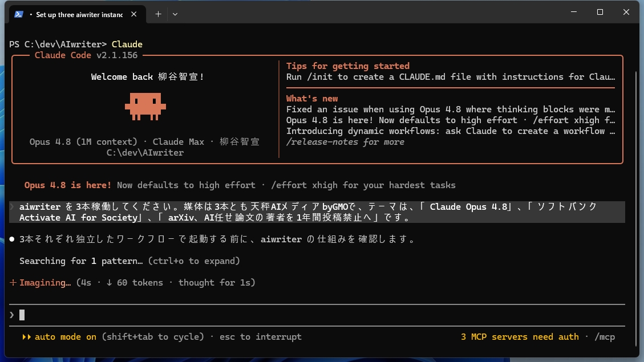Click the orange 'Imagining…' spinner status
The image size is (644, 362).
point(44,283)
